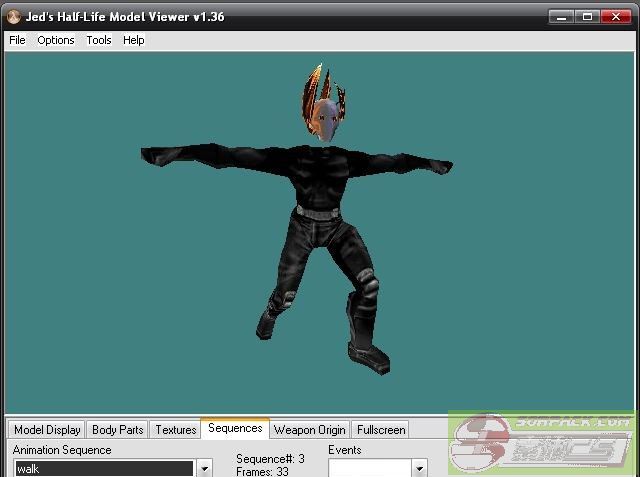
Task: Expand the Events dropdown arrow
Action: coord(419,468)
